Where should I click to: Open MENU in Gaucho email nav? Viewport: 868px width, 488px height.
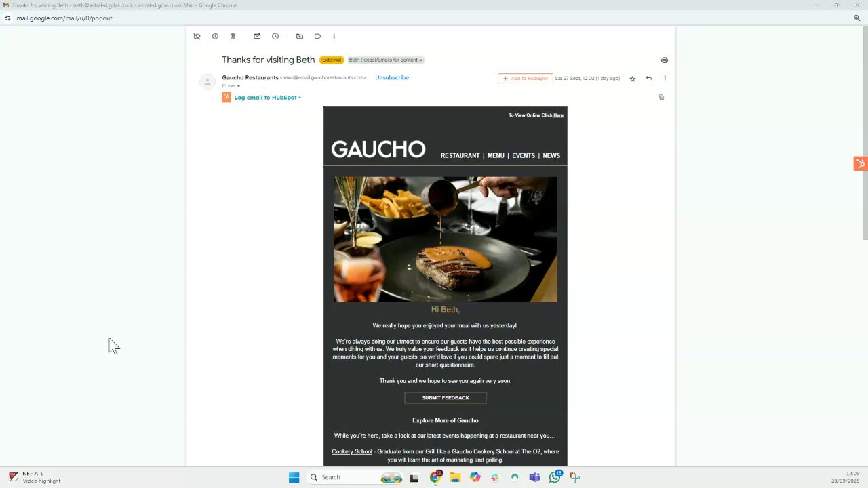(x=496, y=155)
